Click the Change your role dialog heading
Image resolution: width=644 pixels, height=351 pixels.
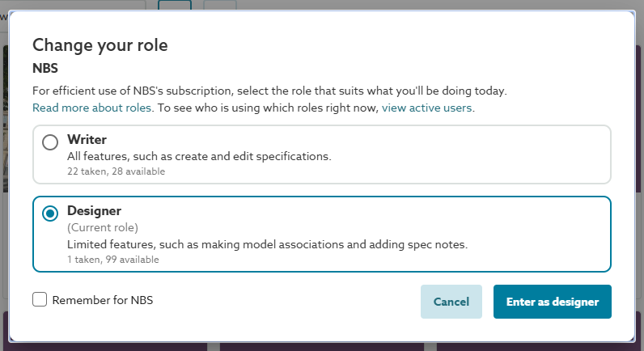click(x=100, y=45)
